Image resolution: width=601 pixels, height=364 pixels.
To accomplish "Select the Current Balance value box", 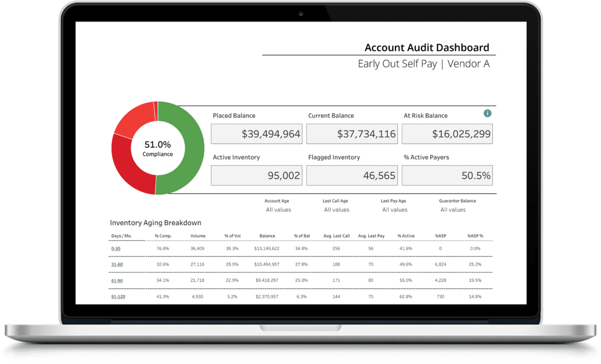I will [352, 134].
